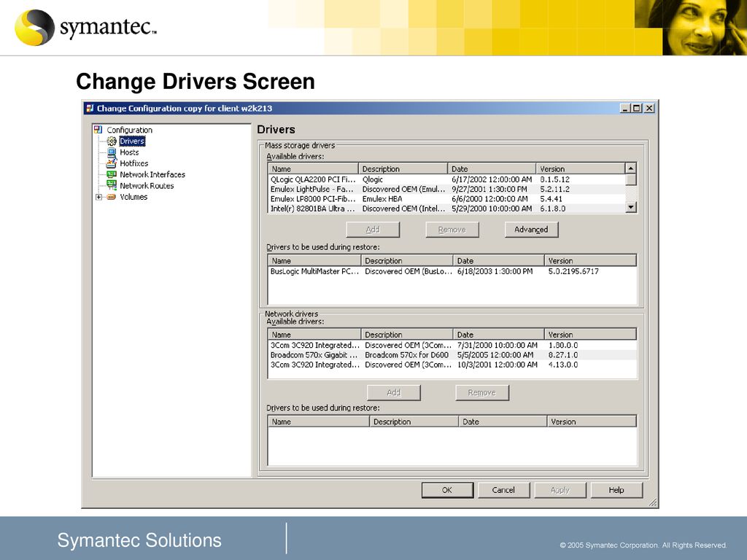Sort mass storage available drivers by Date

point(492,168)
